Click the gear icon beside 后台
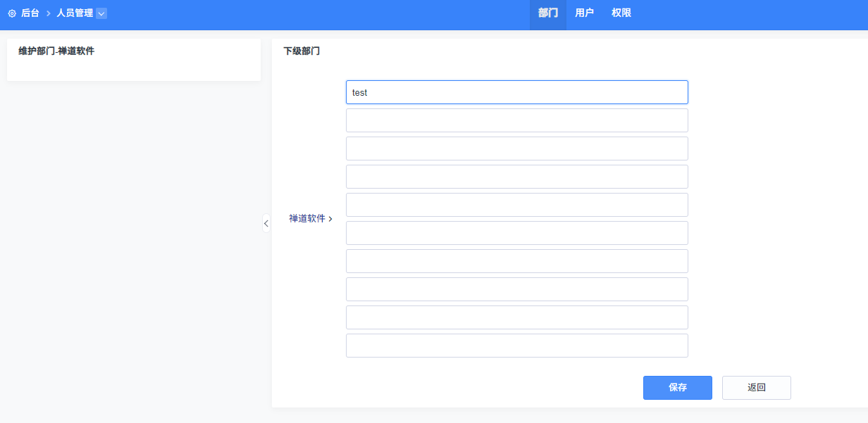868x423 pixels. (x=12, y=13)
